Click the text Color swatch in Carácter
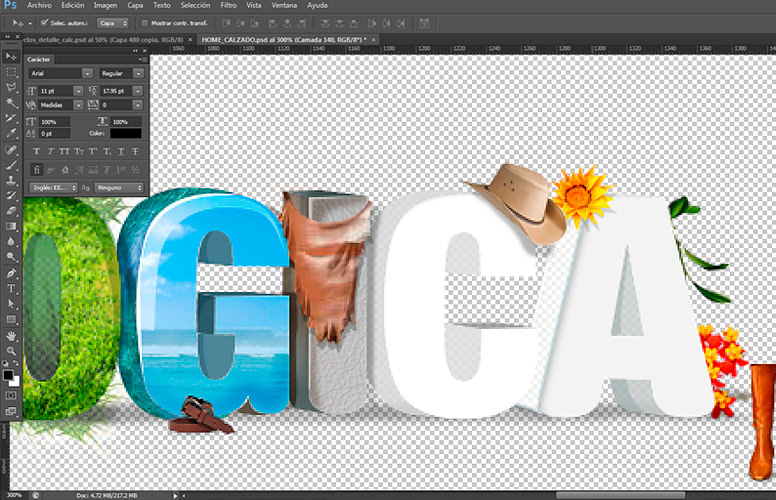 point(125,133)
